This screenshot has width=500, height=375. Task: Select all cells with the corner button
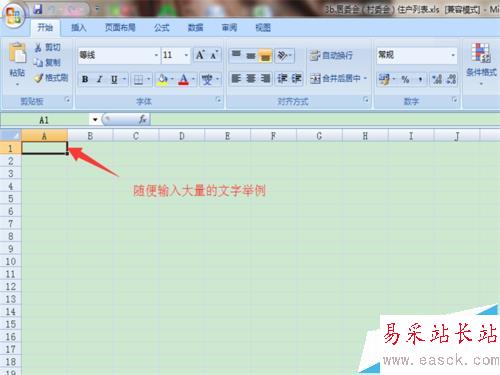coord(11,135)
